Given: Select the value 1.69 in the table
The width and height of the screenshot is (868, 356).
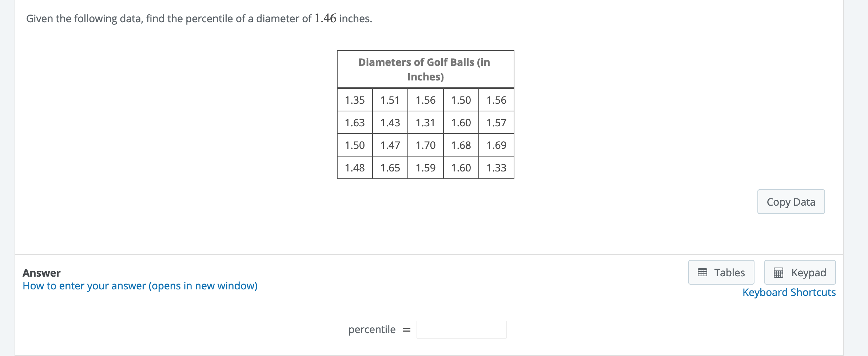Looking at the screenshot, I should click(496, 145).
